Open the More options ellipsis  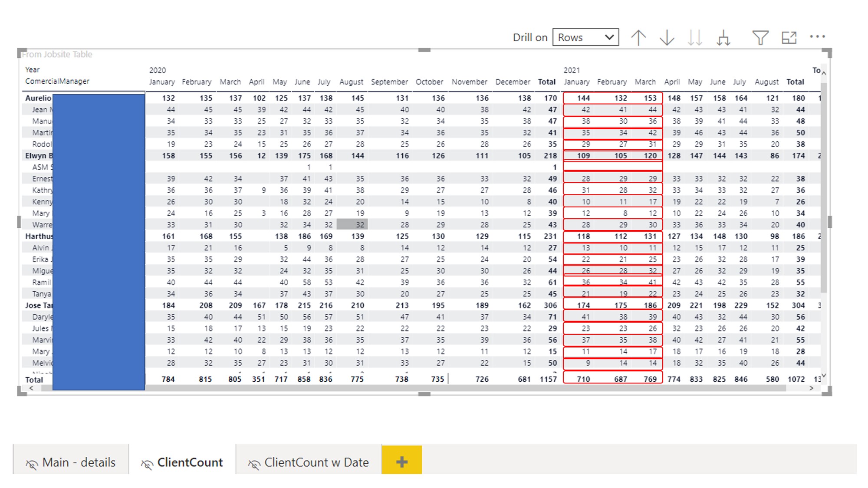coord(817,36)
